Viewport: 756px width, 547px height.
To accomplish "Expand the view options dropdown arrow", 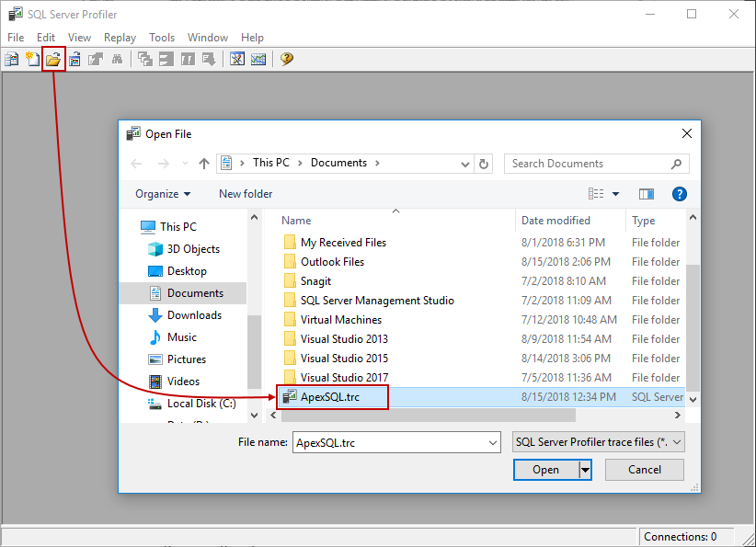I will click(x=615, y=194).
